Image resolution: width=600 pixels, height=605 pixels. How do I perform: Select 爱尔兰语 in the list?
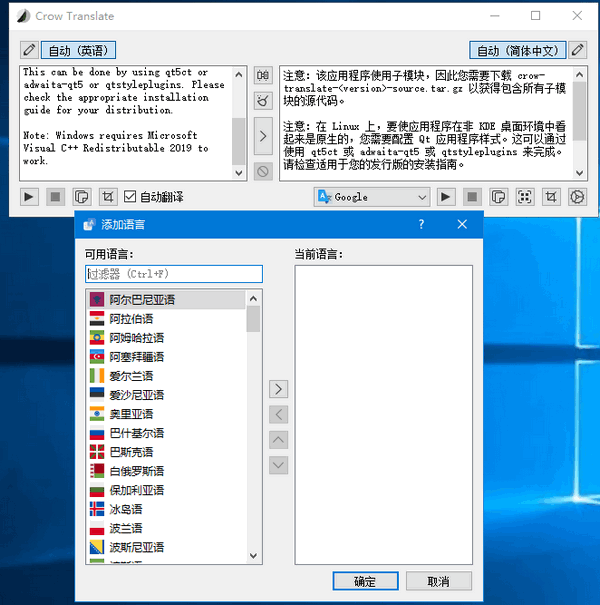[166, 376]
